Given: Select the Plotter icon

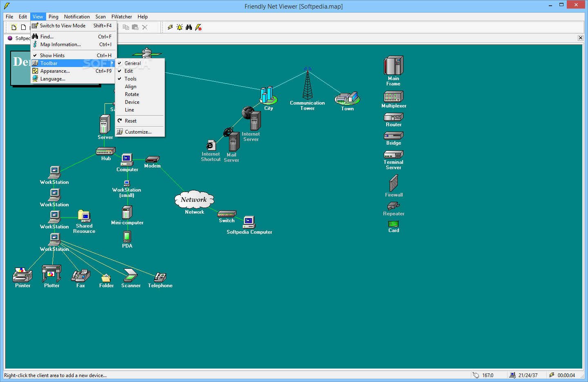Looking at the screenshot, I should 51,273.
